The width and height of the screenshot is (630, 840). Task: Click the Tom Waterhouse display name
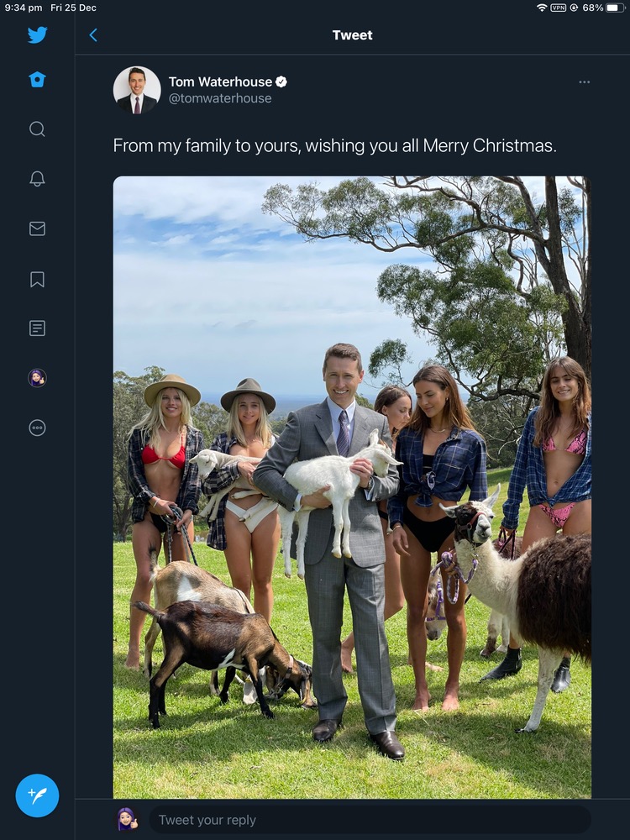point(220,81)
